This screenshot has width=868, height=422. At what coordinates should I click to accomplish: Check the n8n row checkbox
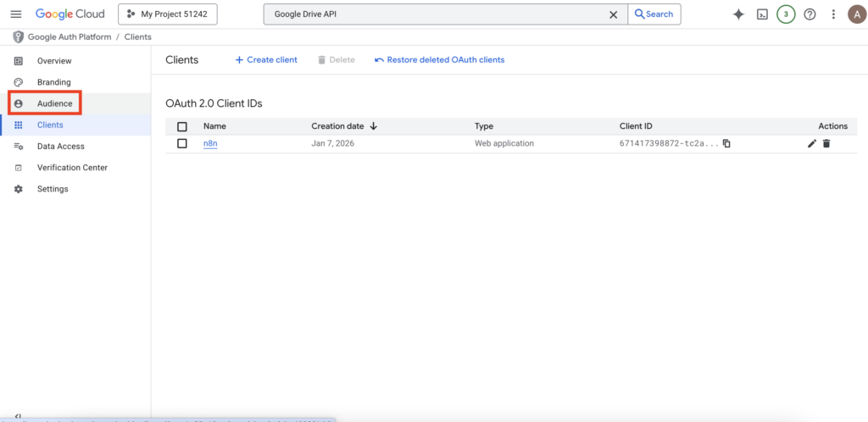pos(182,143)
